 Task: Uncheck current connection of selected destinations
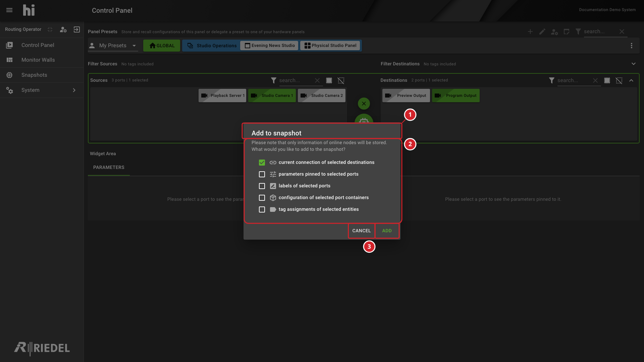click(x=262, y=163)
